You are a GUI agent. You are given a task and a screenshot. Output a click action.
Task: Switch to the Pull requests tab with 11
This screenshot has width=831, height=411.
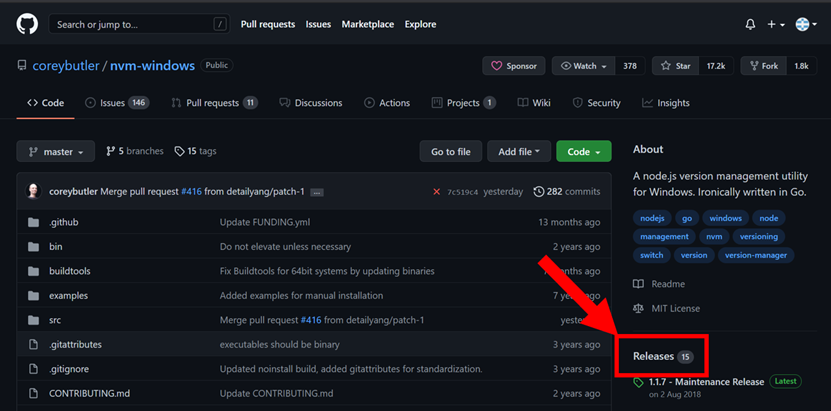click(x=214, y=103)
